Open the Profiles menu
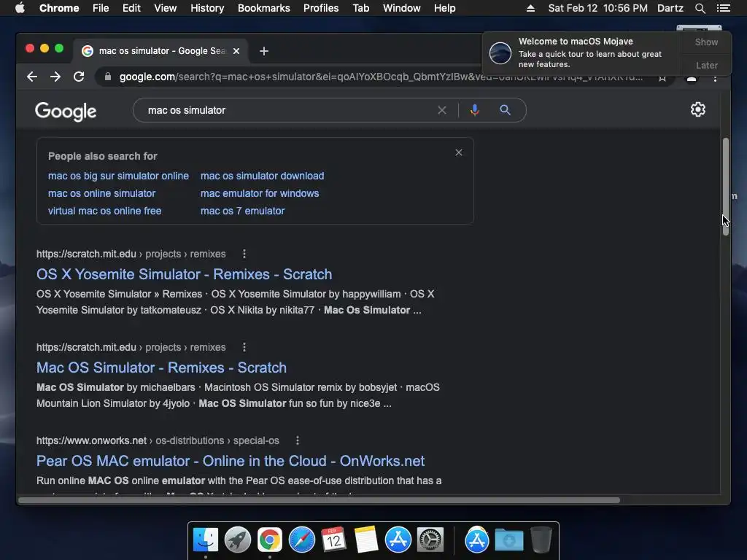 321,8
